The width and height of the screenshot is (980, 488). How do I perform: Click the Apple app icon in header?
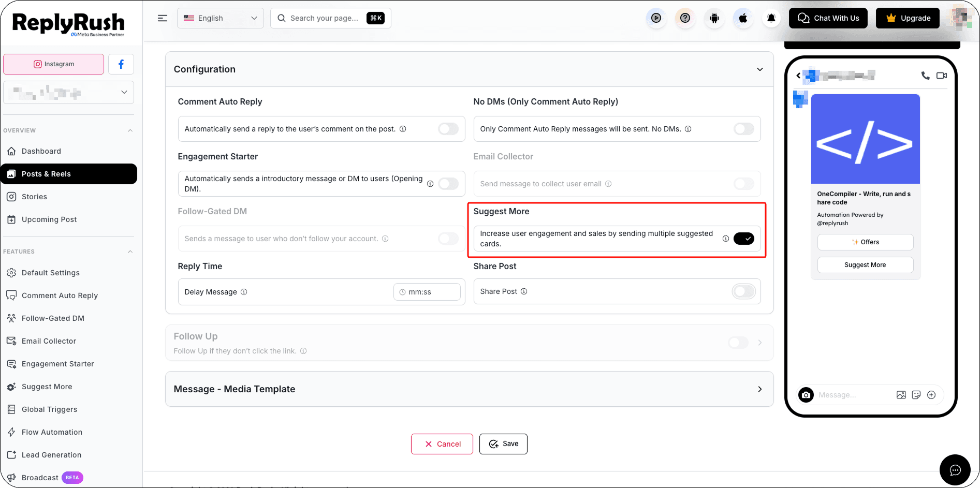pos(743,18)
